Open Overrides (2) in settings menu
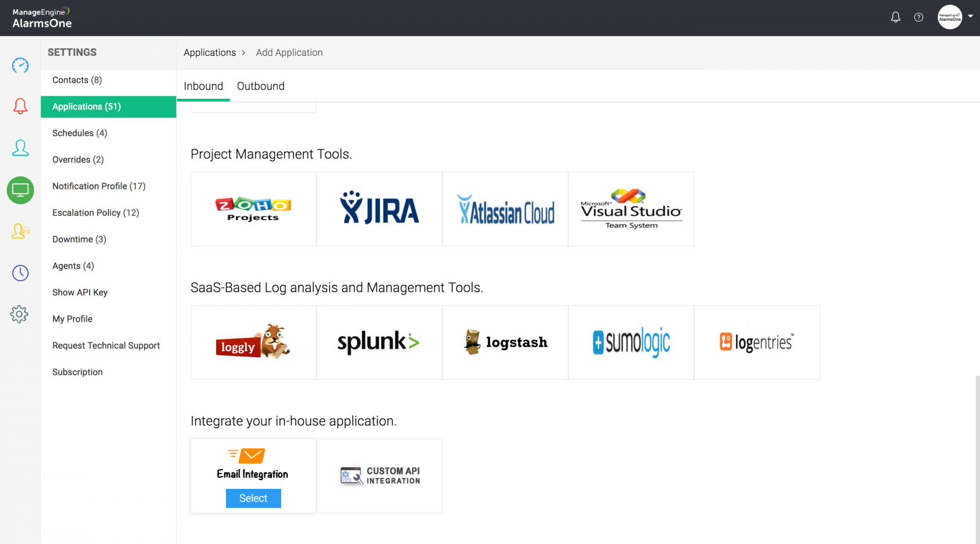The height and width of the screenshot is (544, 980). pyautogui.click(x=108, y=160)
